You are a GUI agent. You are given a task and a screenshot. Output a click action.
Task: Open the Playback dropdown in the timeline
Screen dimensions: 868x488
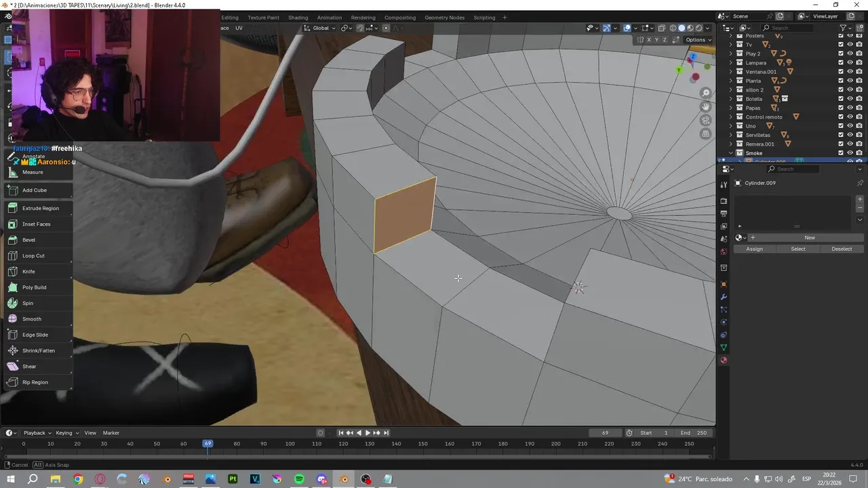click(37, 432)
